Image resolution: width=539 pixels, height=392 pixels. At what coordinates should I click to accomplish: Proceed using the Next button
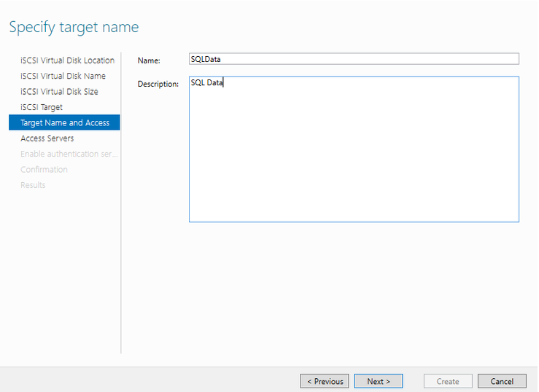(378, 381)
